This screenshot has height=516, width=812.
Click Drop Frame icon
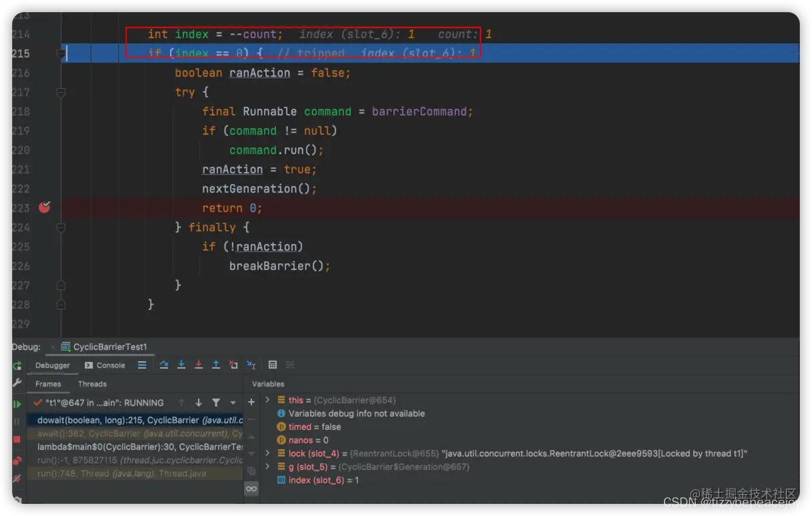coord(233,365)
